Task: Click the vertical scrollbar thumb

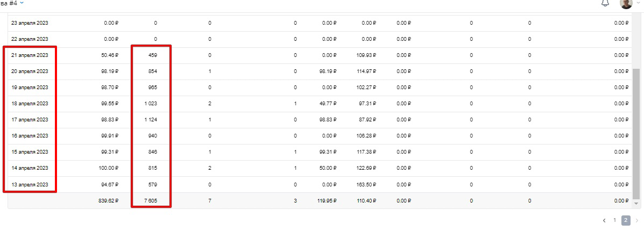Action: pyautogui.click(x=636, y=134)
